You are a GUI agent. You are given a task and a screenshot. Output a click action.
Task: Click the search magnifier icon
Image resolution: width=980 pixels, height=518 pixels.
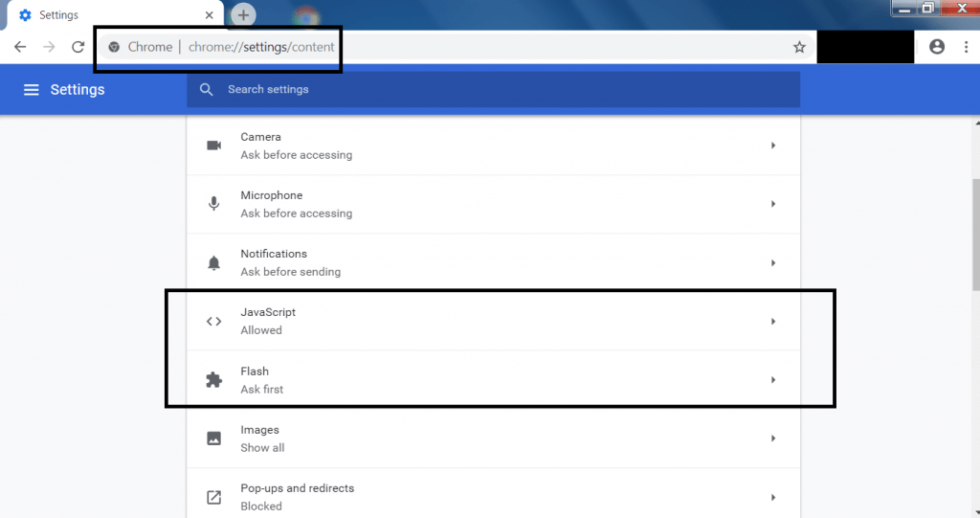click(207, 89)
